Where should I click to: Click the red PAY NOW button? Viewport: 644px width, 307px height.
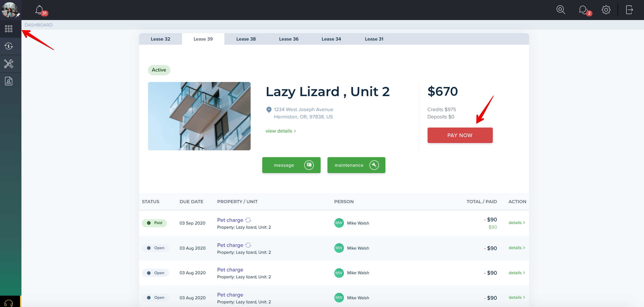[x=460, y=135]
